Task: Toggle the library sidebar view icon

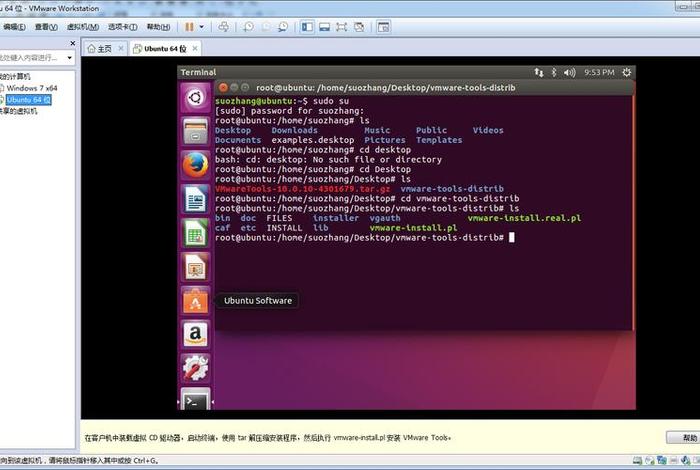Action: tap(307, 27)
